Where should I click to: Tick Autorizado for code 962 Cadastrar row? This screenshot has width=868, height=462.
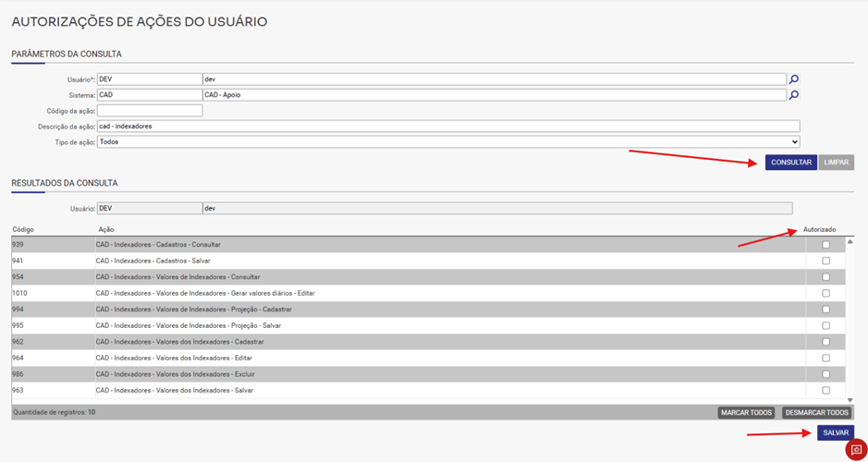(825, 342)
